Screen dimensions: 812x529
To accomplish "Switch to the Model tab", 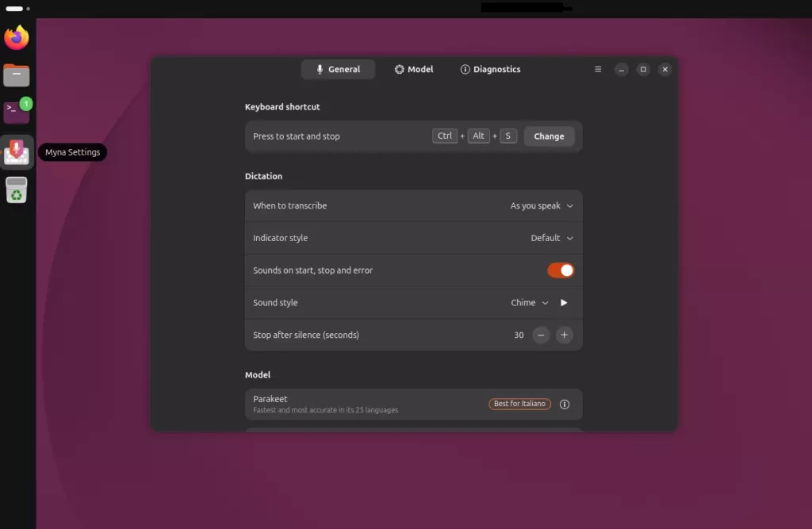I will (x=414, y=70).
